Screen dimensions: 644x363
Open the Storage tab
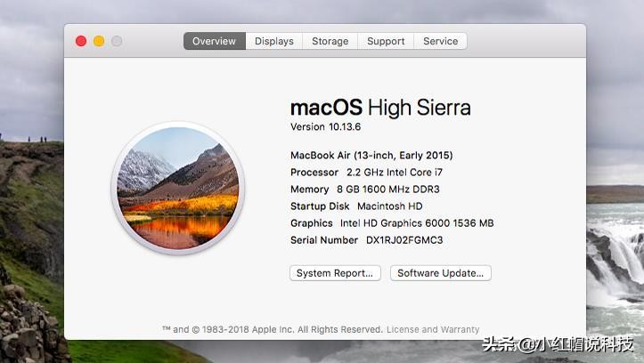click(x=330, y=41)
